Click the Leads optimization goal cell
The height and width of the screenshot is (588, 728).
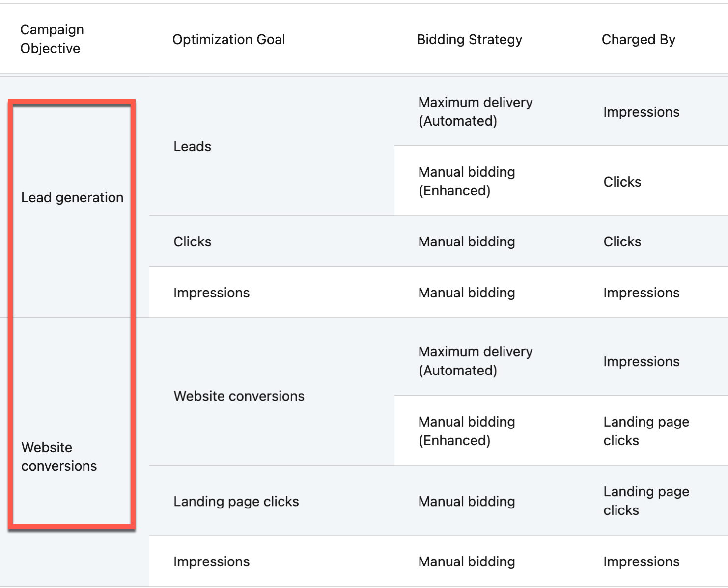pos(192,146)
